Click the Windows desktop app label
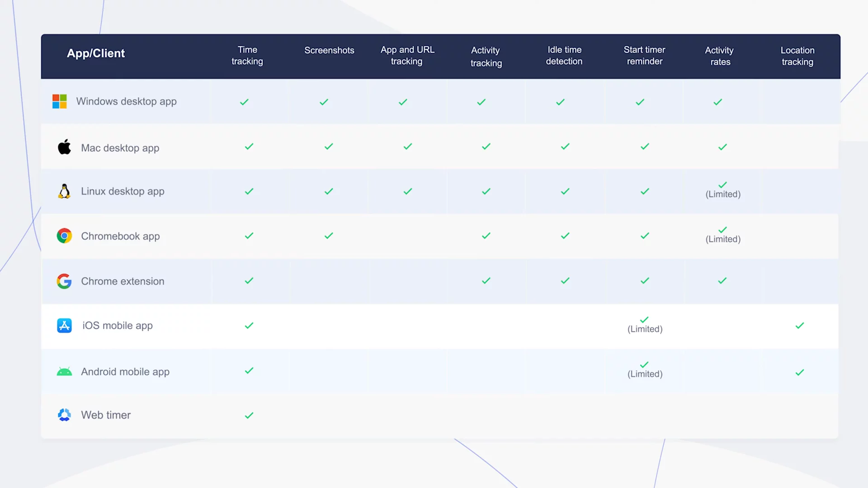Viewport: 868px width, 488px height. (x=126, y=102)
